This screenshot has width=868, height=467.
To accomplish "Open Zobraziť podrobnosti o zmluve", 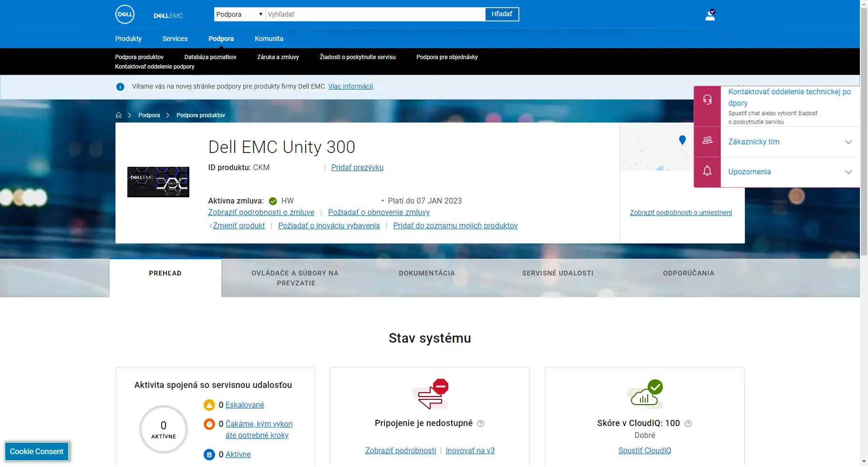I will click(261, 213).
